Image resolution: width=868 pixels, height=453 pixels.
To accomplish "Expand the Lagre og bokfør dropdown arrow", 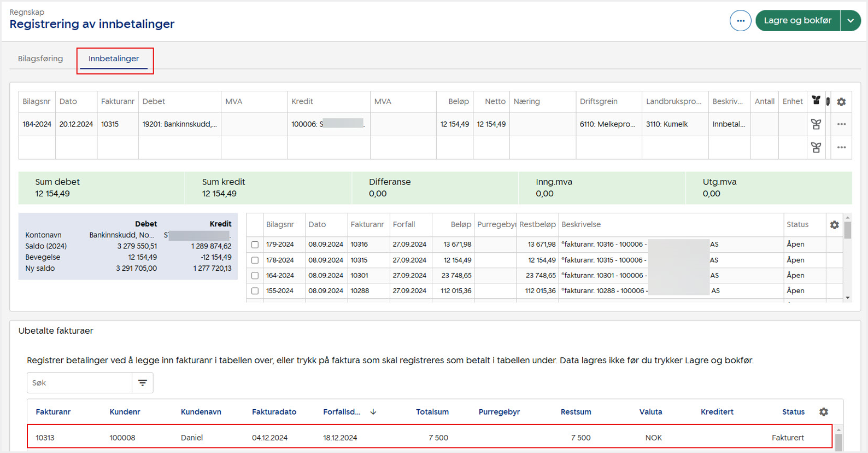I will pyautogui.click(x=851, y=21).
